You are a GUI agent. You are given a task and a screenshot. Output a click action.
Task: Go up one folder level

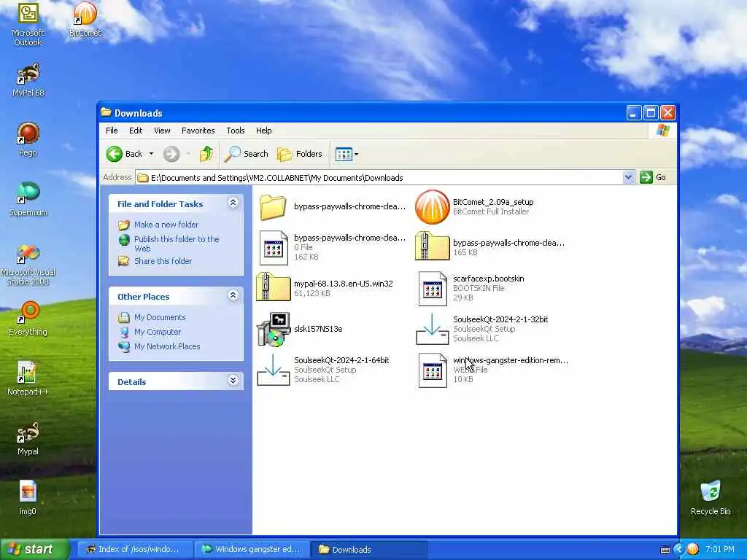click(x=206, y=154)
